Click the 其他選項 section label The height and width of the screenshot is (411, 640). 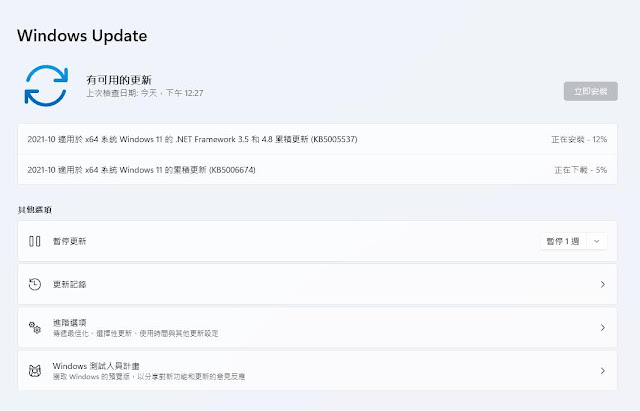(35, 210)
